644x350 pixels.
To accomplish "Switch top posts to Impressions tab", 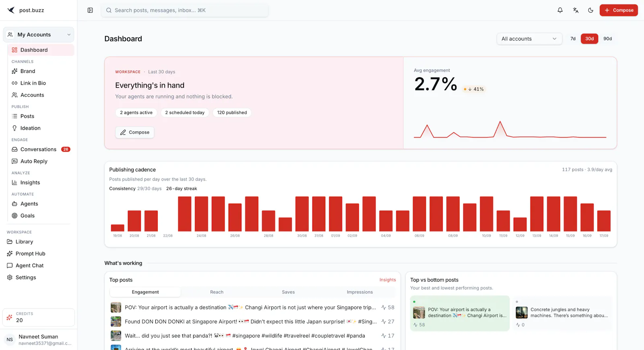I will [359, 292].
